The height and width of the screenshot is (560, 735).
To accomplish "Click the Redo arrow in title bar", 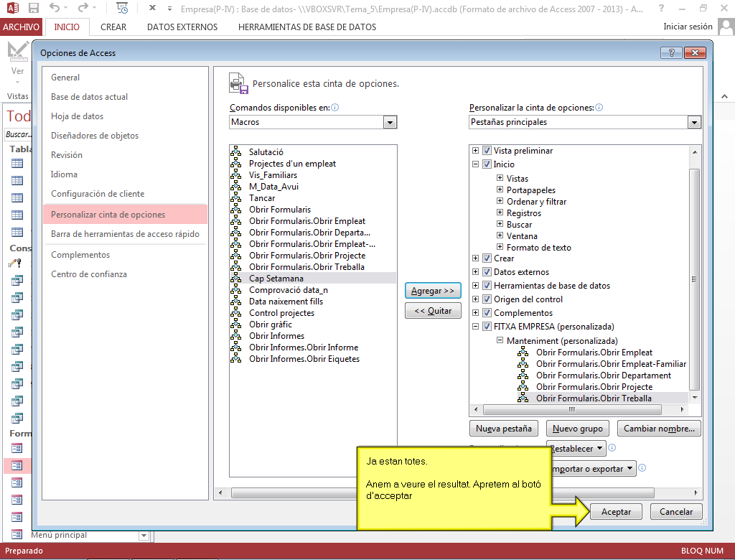I will pos(83,7).
